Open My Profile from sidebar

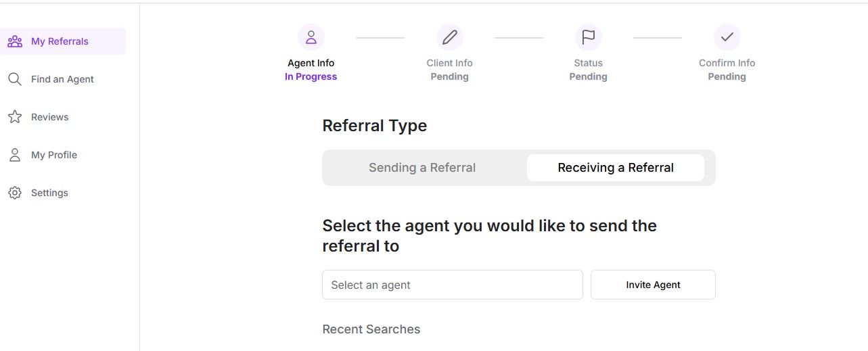(54, 155)
